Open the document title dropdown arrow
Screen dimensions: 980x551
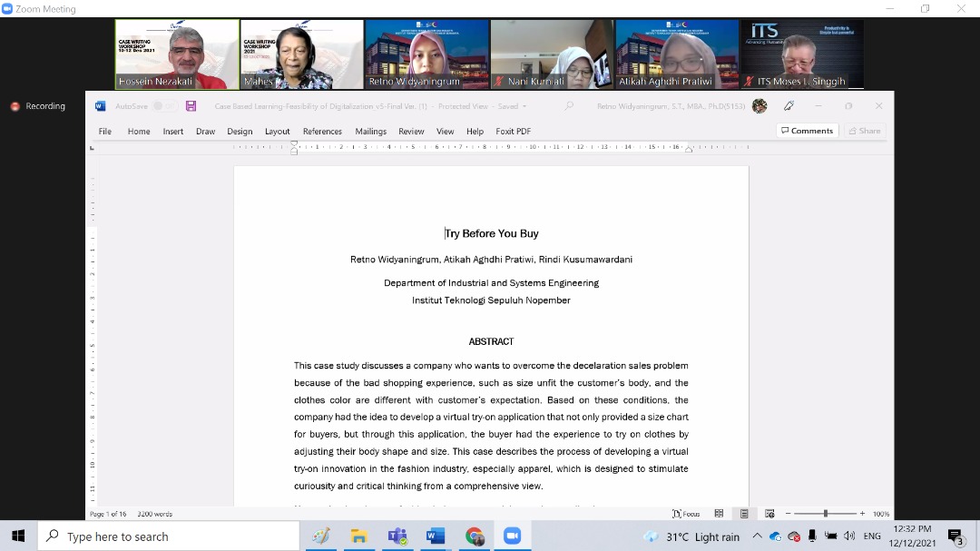[x=524, y=106]
